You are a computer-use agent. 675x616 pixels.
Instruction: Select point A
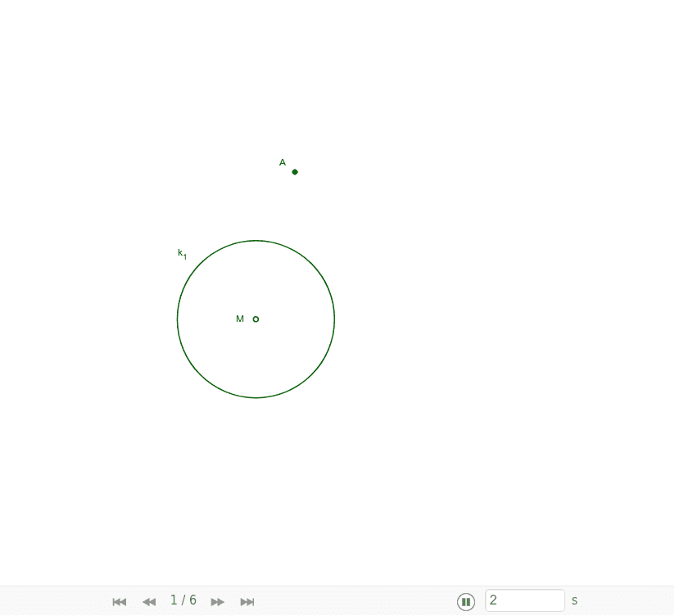(295, 172)
